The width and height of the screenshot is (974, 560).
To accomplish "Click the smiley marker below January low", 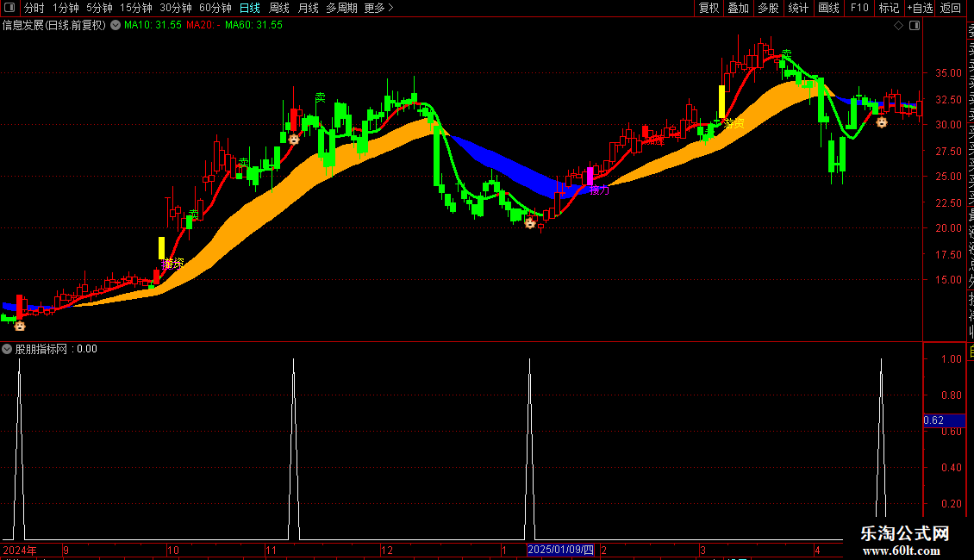I will 530,223.
